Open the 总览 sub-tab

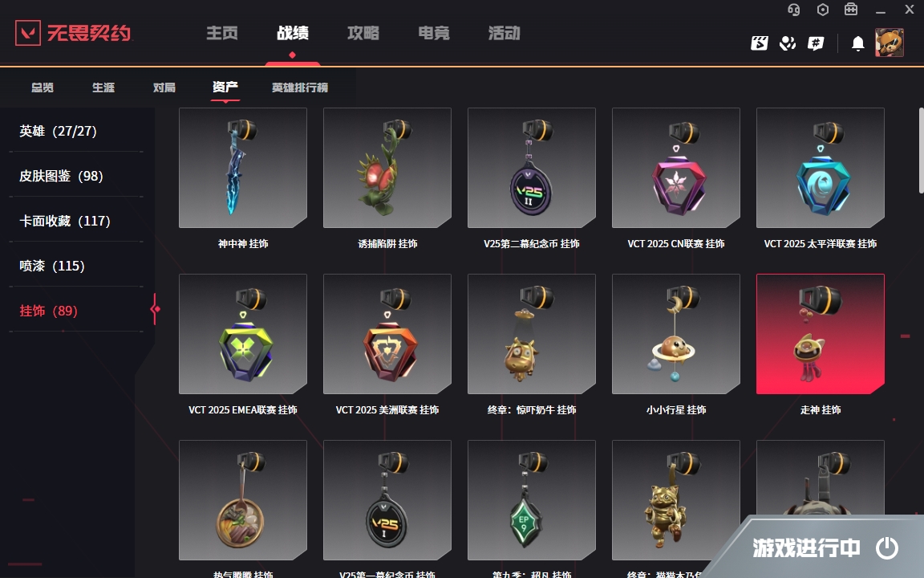tap(43, 88)
